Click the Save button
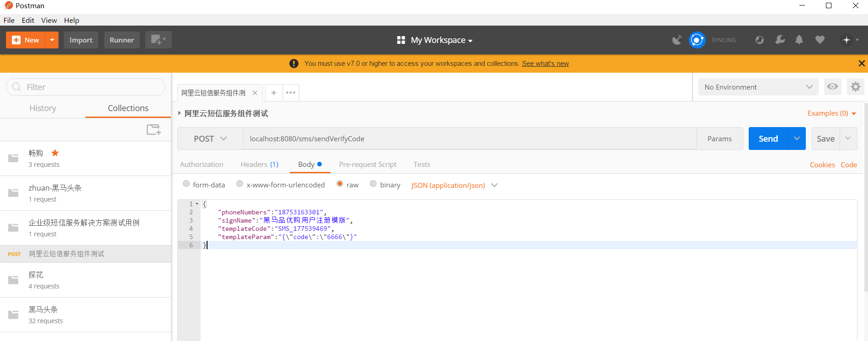The height and width of the screenshot is (341, 868). click(825, 139)
